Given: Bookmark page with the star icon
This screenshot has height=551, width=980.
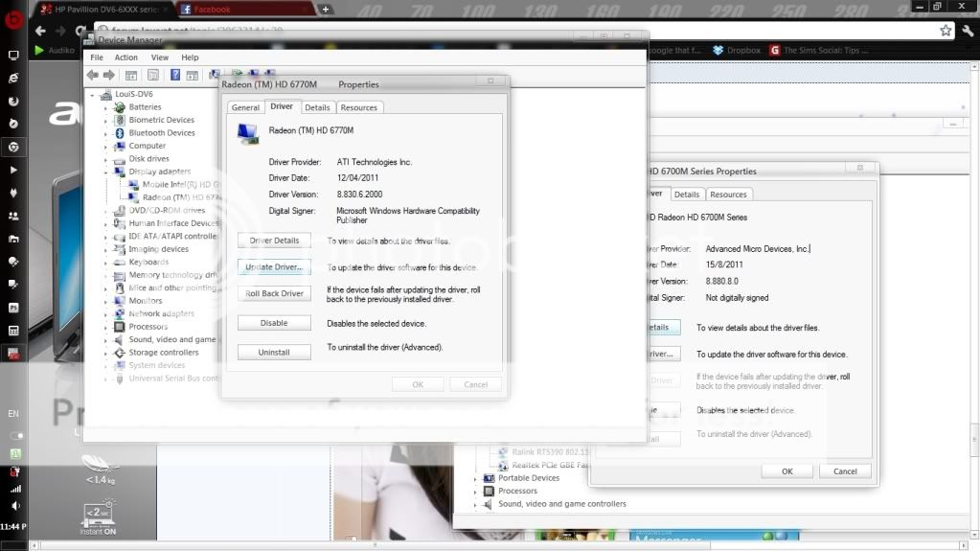Looking at the screenshot, I should pyautogui.click(x=946, y=31).
